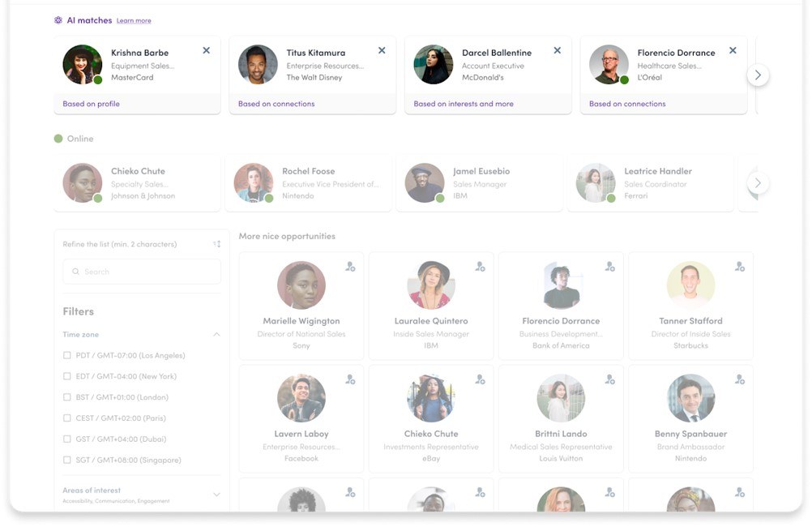Check the PDT Los Angeles time zone

(x=67, y=355)
